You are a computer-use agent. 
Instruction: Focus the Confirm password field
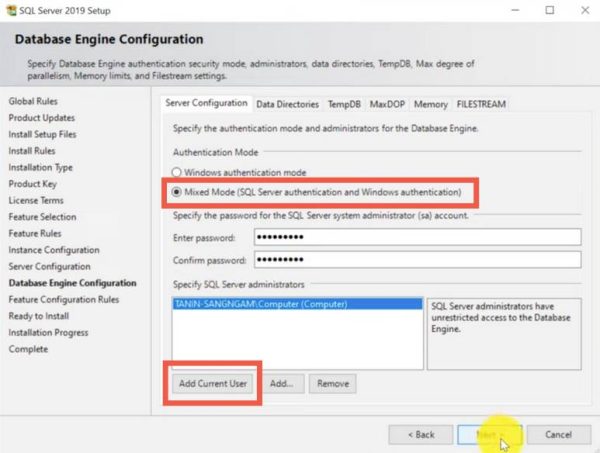417,259
